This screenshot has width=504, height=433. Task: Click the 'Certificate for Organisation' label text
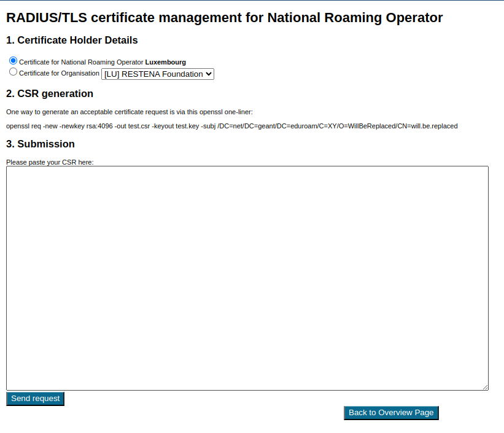[59, 73]
